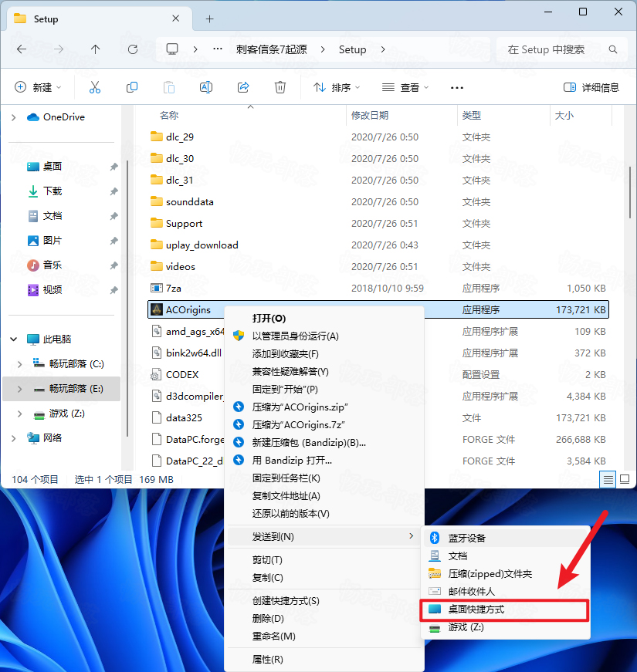
Task: Open the toolbar more options ellipsis
Action: [457, 88]
